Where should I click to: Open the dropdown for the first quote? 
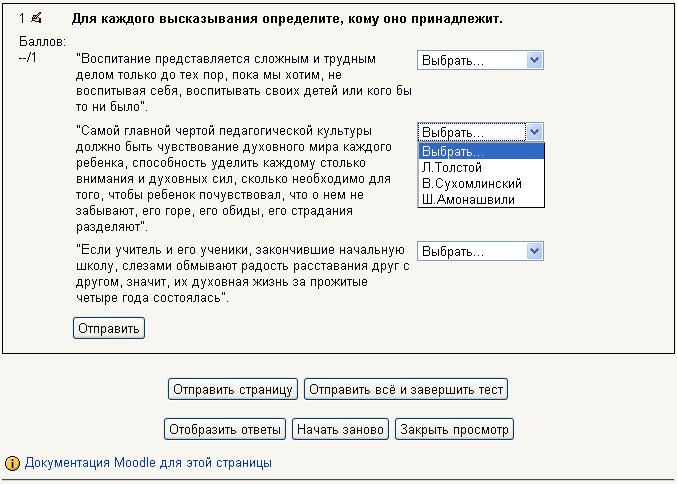point(479,61)
